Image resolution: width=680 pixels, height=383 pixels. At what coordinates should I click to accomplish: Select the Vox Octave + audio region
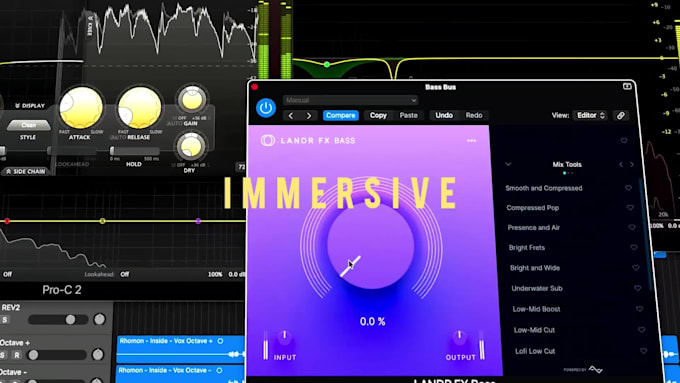(x=180, y=349)
